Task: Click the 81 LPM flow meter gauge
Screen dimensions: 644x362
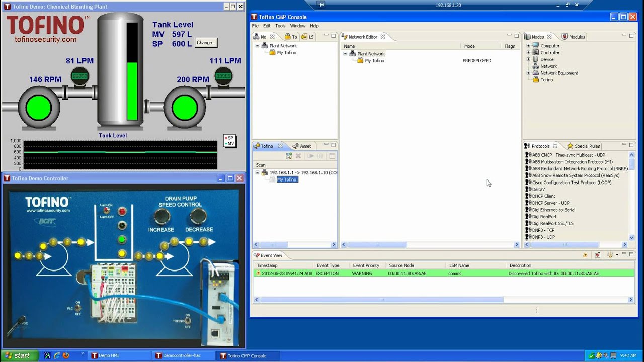Action: click(x=79, y=76)
